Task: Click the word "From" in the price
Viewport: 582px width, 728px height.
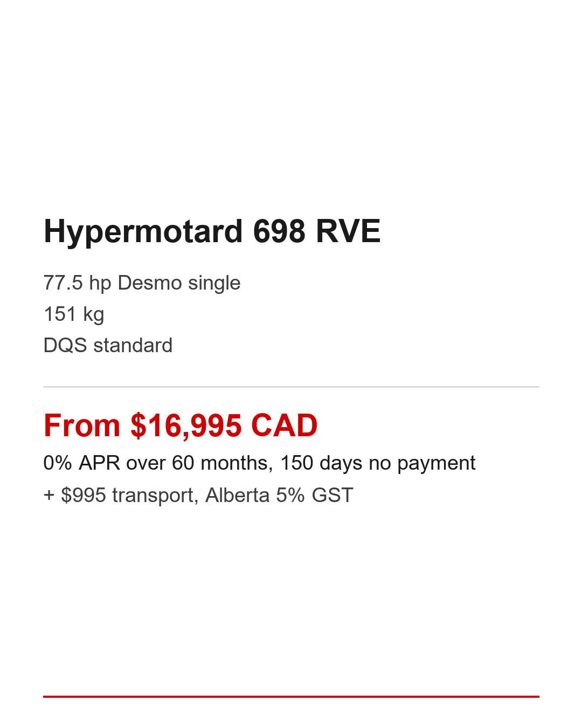Action: pos(82,425)
